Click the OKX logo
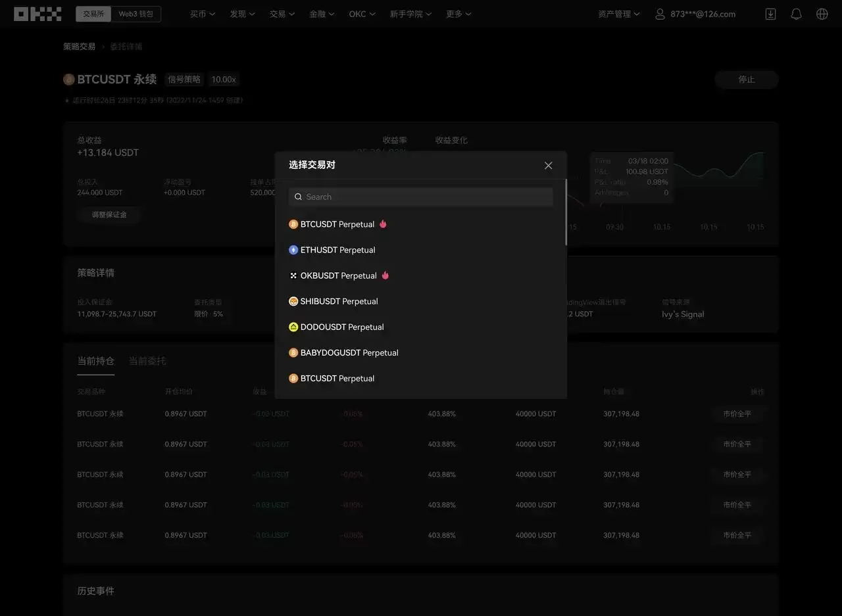 click(37, 13)
